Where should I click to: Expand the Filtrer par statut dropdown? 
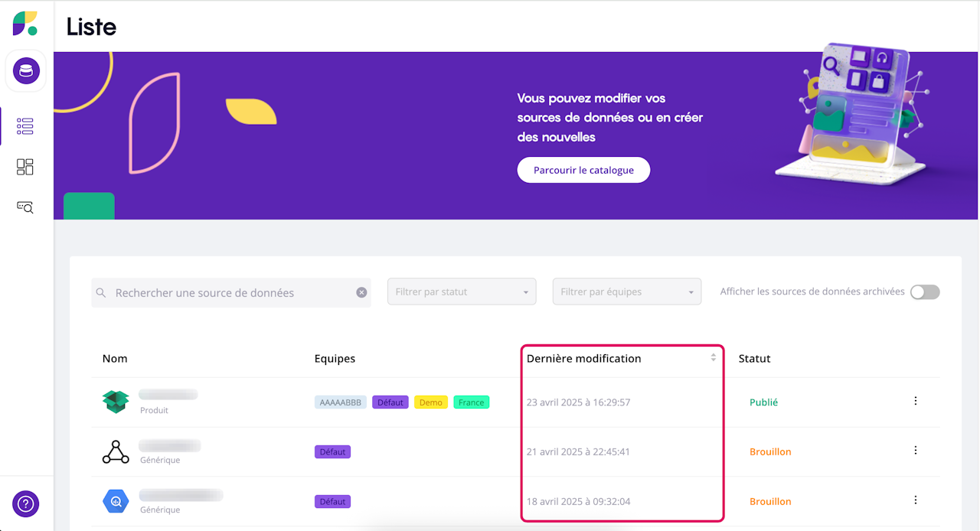point(461,292)
